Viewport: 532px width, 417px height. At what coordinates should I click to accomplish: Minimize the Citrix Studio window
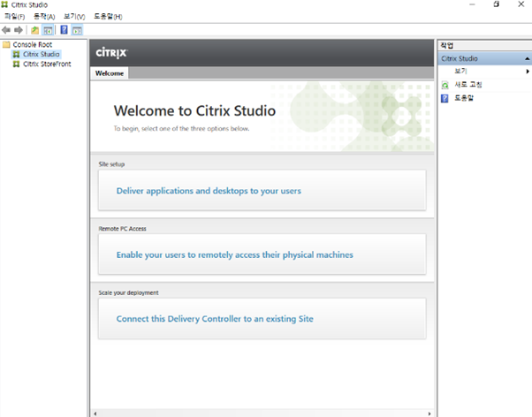pos(472,4)
